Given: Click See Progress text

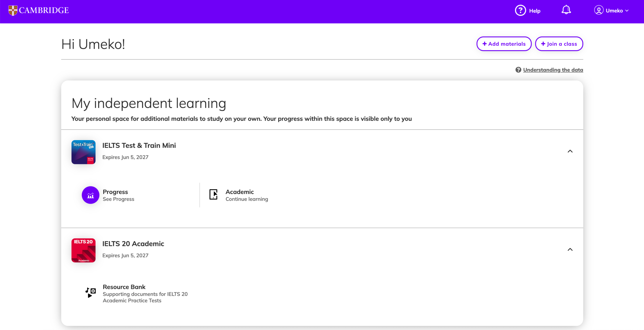Looking at the screenshot, I should [118, 199].
